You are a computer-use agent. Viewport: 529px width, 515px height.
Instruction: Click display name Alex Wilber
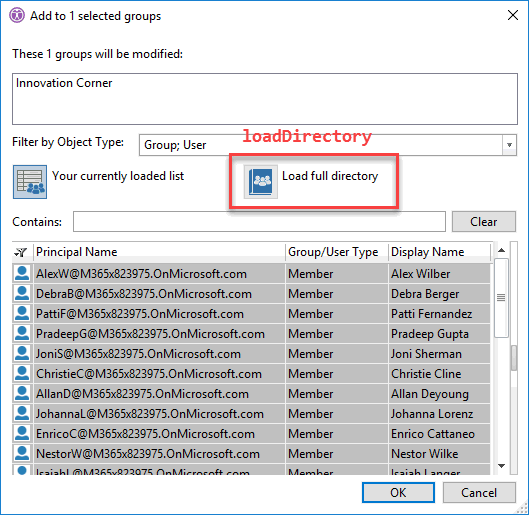(420, 274)
